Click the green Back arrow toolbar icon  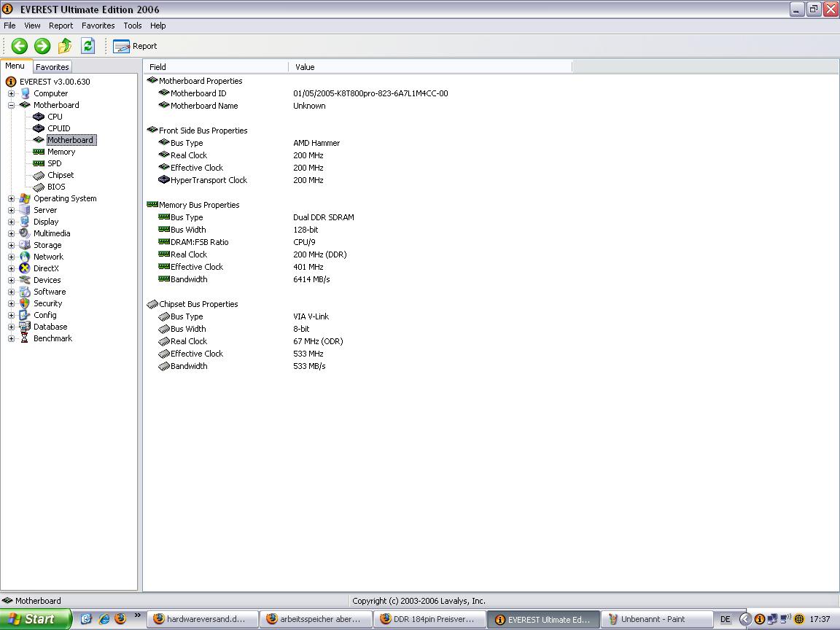click(x=20, y=46)
